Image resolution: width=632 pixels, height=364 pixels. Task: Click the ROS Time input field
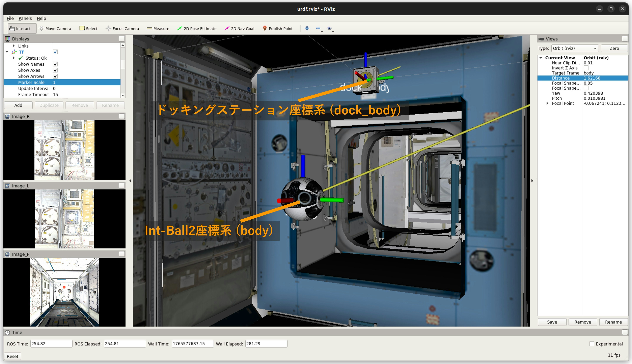(51, 344)
